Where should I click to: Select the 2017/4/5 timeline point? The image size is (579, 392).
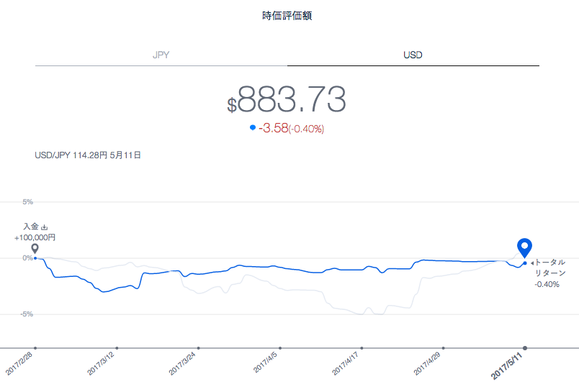click(280, 347)
